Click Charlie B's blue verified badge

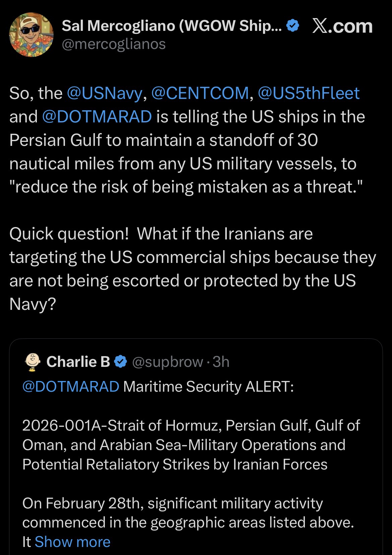point(121,362)
